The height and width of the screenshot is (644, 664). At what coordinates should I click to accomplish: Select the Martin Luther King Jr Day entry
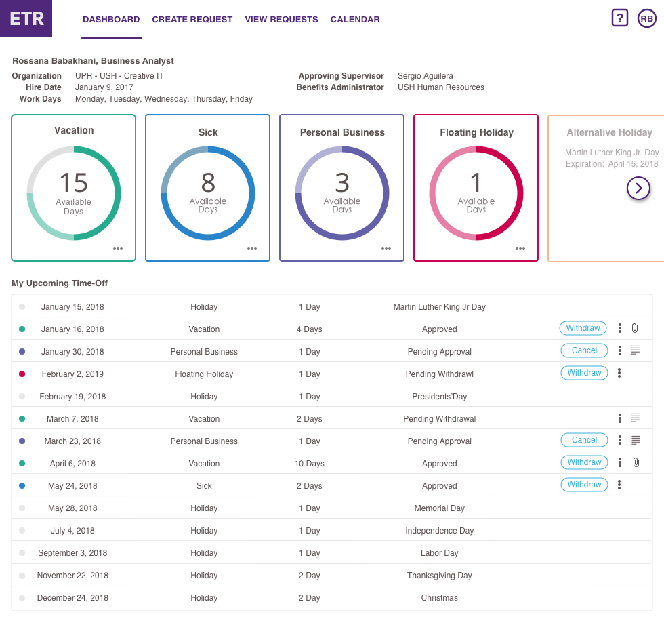pyautogui.click(x=439, y=306)
